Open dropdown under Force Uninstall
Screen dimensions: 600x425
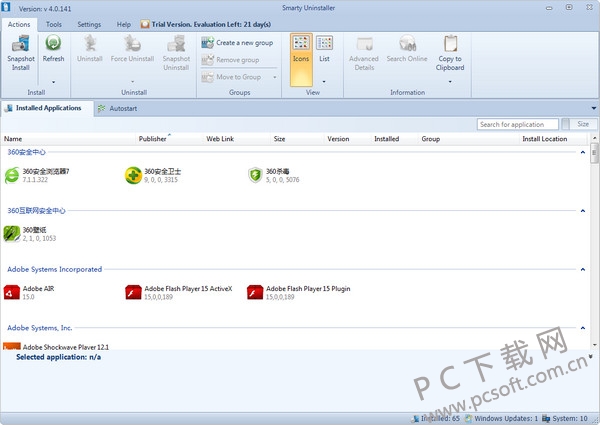pyautogui.click(x=132, y=82)
